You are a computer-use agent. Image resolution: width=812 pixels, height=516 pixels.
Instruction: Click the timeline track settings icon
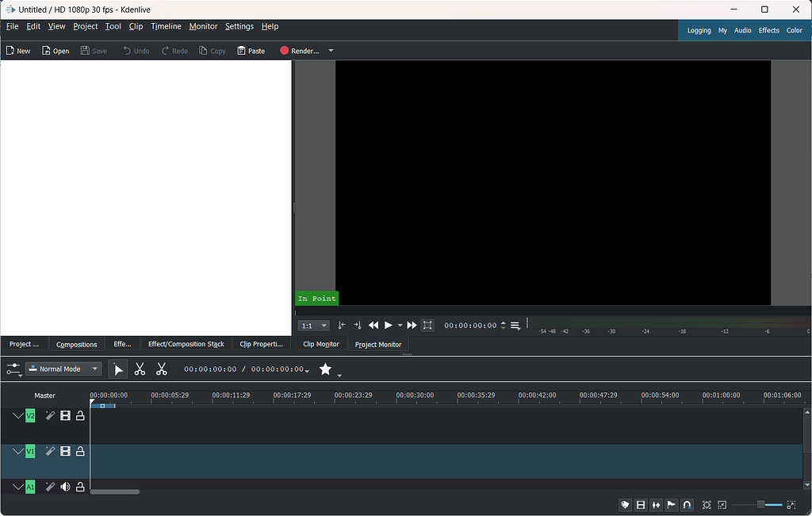click(13, 369)
